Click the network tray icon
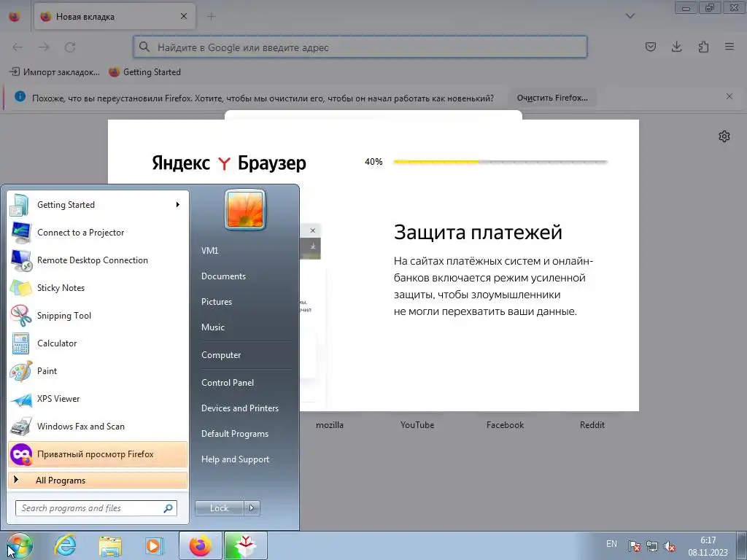747x560 pixels. click(652, 546)
